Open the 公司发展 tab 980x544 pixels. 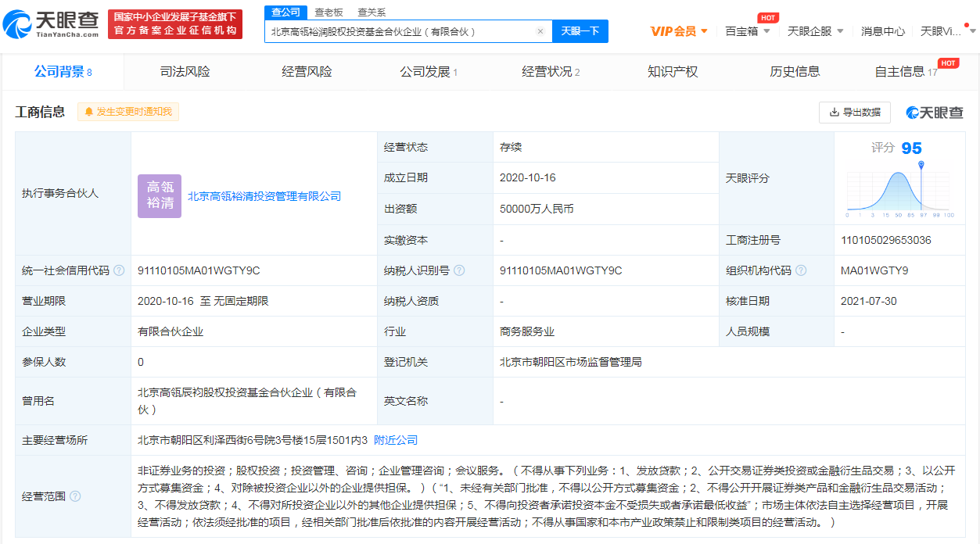(x=429, y=72)
